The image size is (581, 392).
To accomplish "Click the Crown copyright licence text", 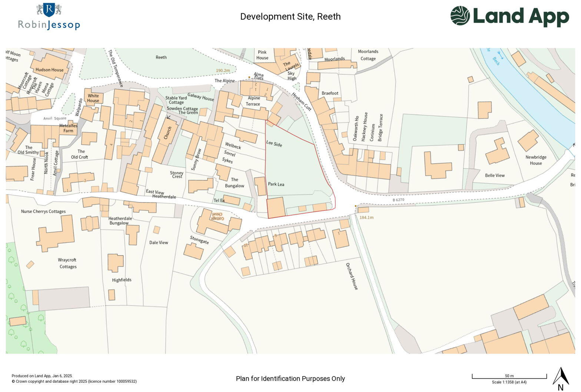I will click(x=74, y=381).
